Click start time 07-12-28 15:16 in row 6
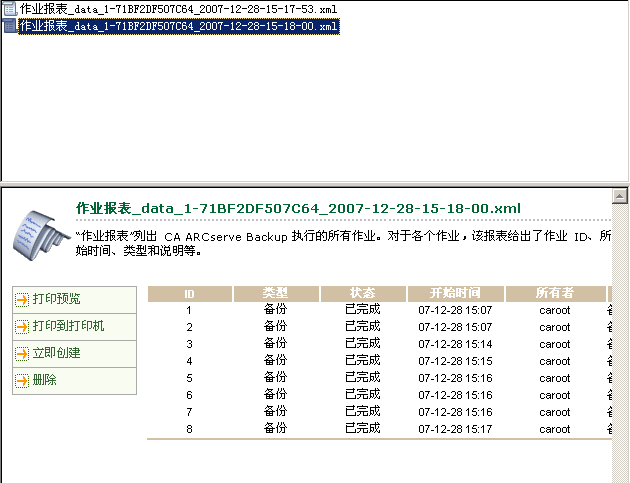 click(x=455, y=395)
